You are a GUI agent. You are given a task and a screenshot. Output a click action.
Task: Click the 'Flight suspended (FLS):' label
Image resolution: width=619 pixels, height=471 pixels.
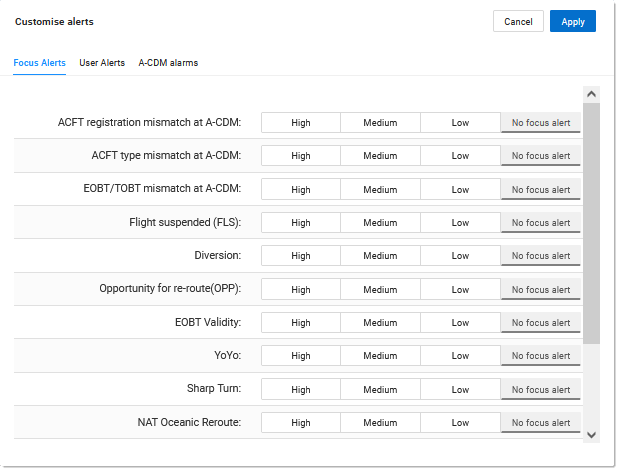185,222
